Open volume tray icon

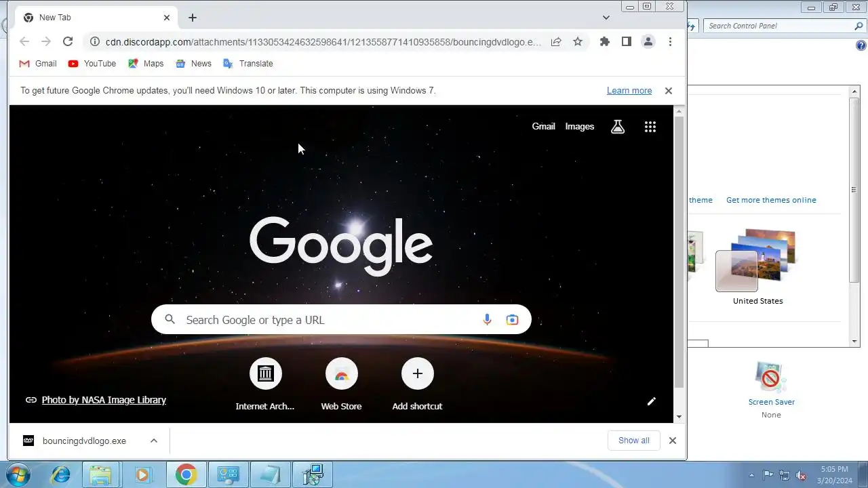[x=801, y=475]
